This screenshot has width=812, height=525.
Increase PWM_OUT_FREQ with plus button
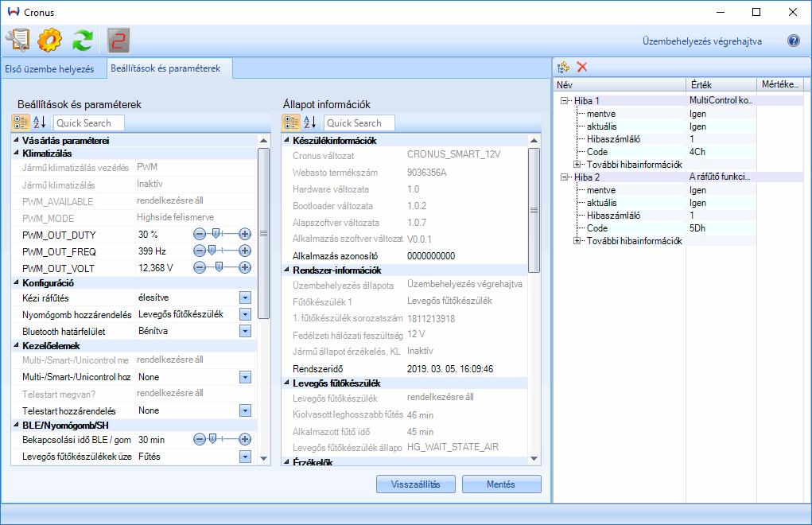[x=245, y=251]
